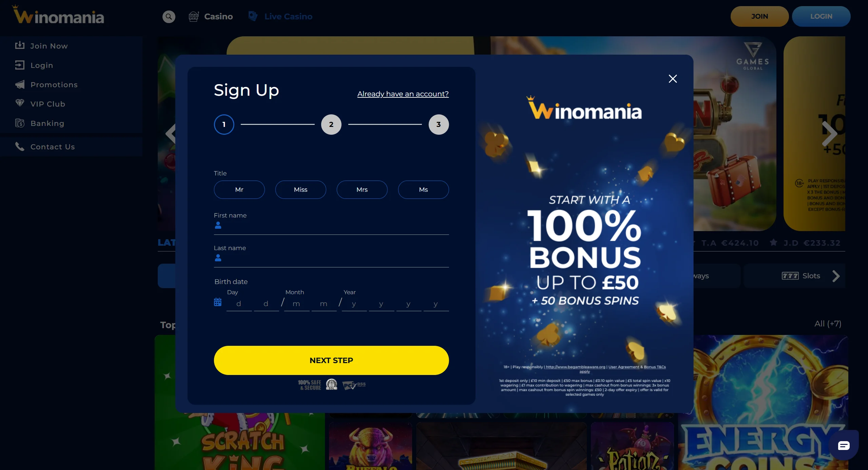Click the VIP Club diamond icon
Image resolution: width=868 pixels, height=470 pixels.
(20, 103)
